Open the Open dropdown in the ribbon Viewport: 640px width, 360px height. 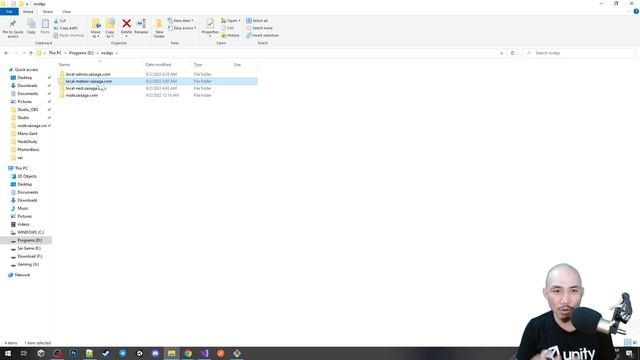point(231,20)
